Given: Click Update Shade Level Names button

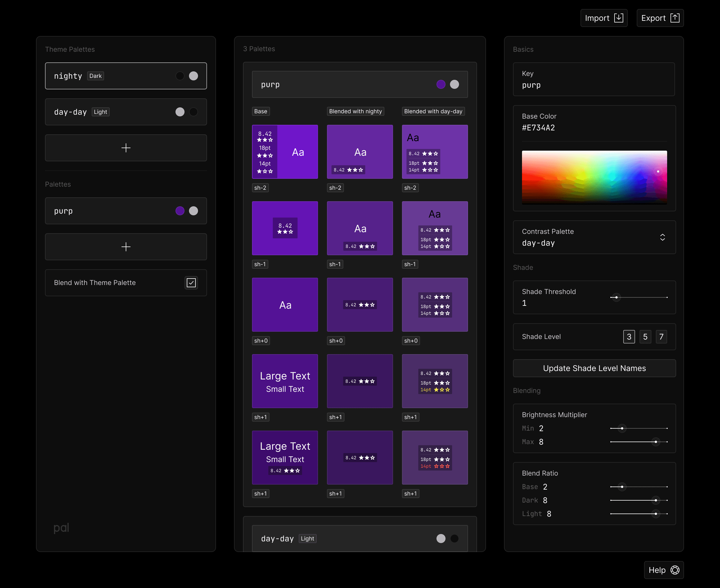Looking at the screenshot, I should tap(594, 368).
